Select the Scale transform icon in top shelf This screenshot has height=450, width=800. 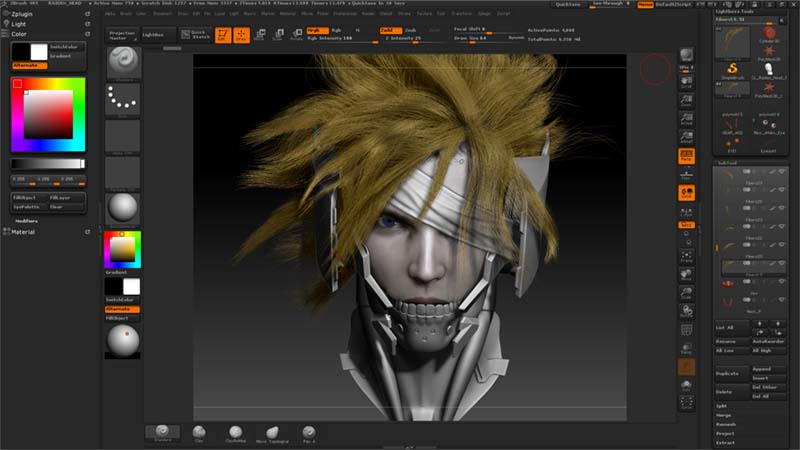pos(279,35)
